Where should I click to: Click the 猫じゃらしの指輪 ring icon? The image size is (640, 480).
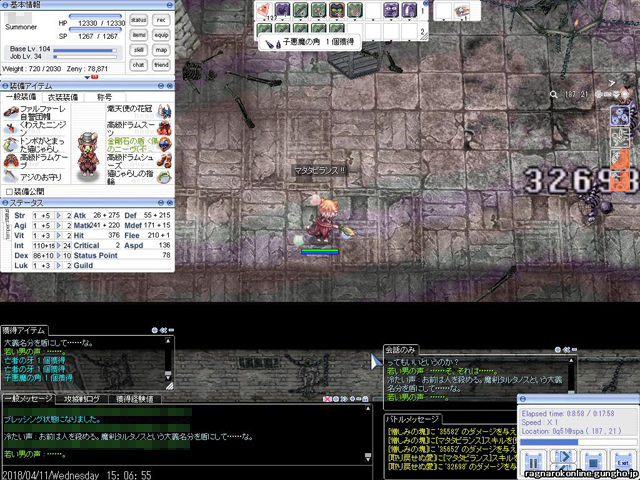click(164, 177)
